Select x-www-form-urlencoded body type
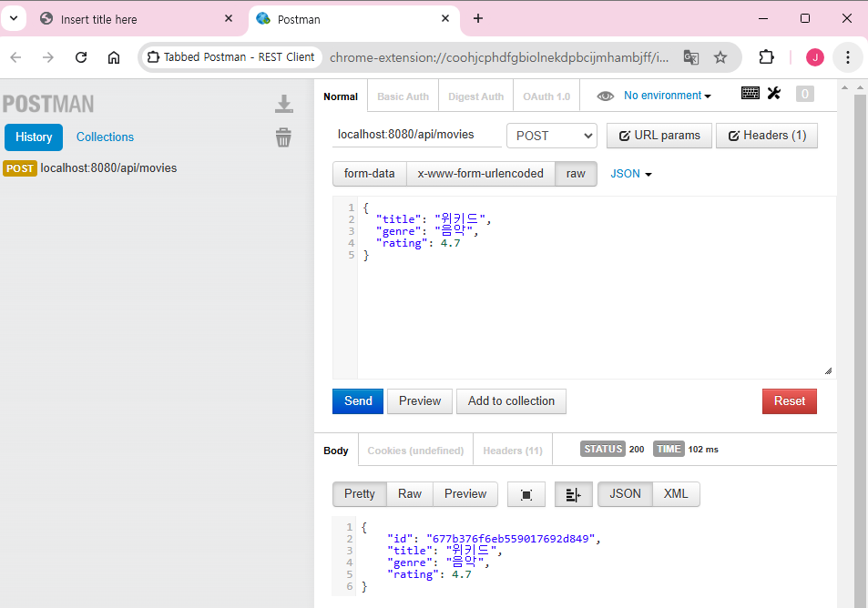 [481, 174]
